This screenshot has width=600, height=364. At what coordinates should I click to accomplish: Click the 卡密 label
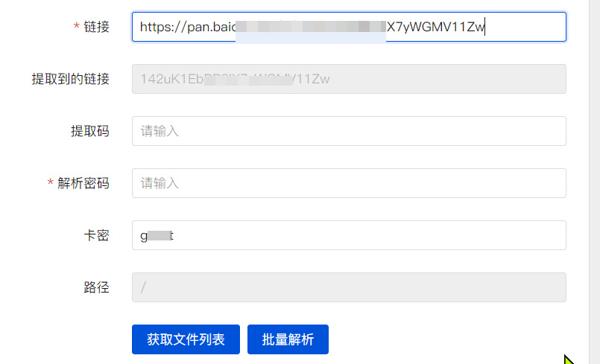96,235
